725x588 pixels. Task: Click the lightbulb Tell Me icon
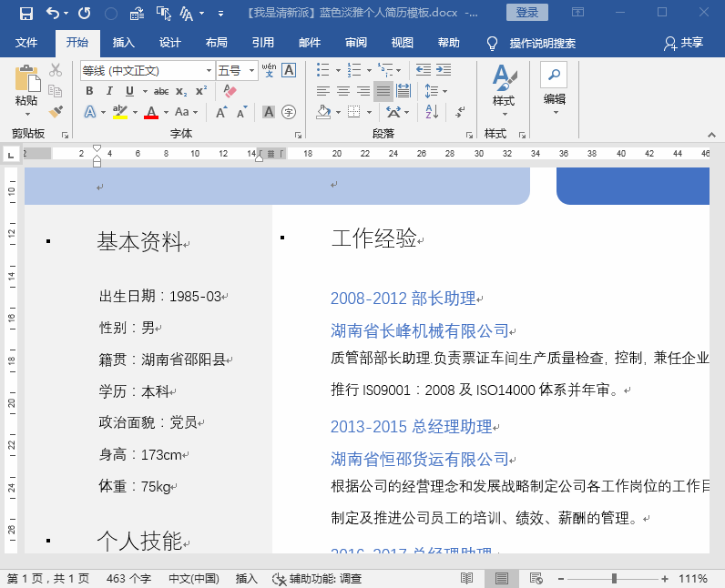493,44
